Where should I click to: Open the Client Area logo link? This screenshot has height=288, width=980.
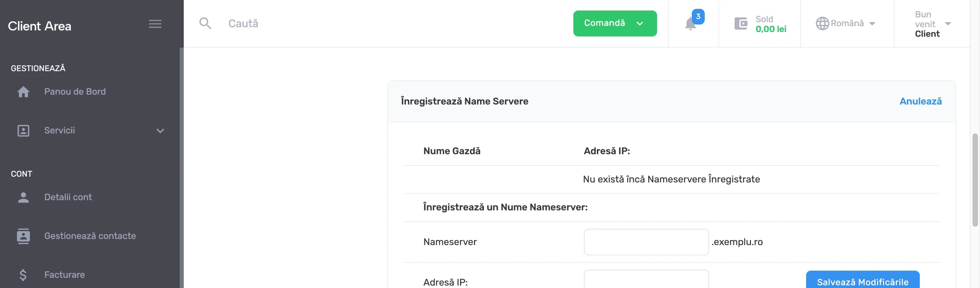[39, 26]
